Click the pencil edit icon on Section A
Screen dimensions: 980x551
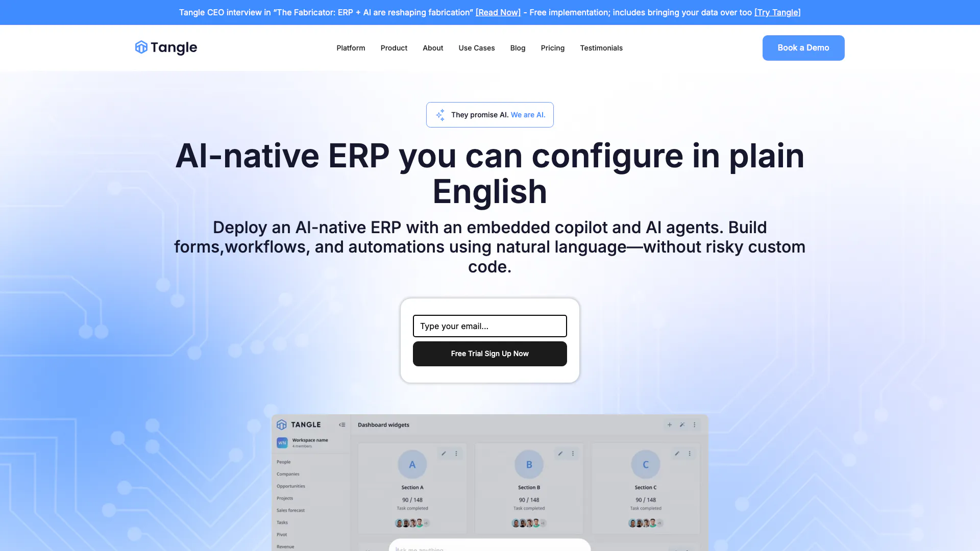point(444,453)
